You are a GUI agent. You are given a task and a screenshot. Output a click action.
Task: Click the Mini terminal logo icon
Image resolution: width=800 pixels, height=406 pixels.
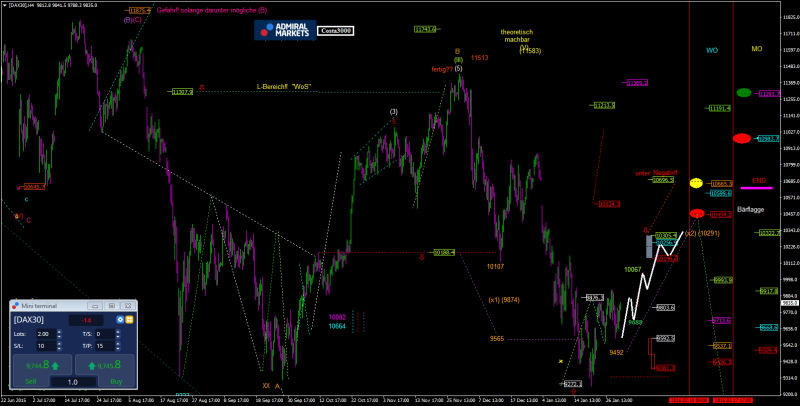[x=17, y=304]
